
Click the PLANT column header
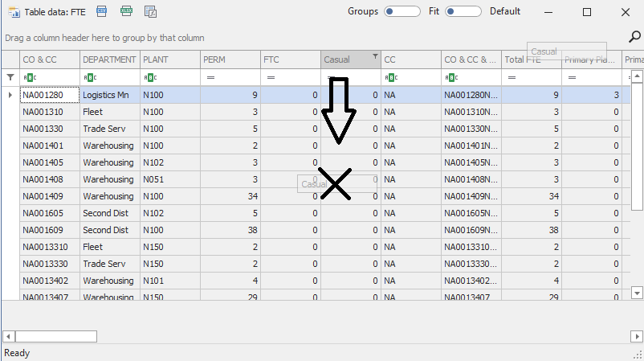coord(169,59)
